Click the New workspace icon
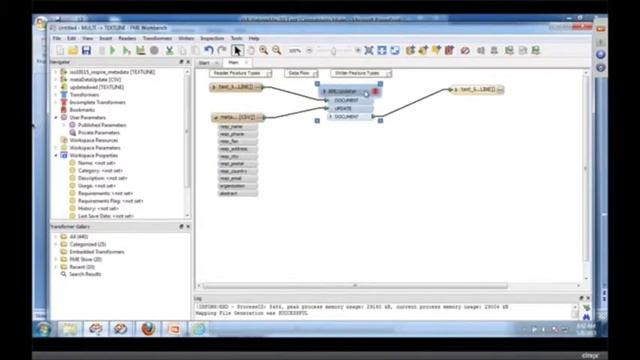This screenshot has width=640, height=360. 60,50
